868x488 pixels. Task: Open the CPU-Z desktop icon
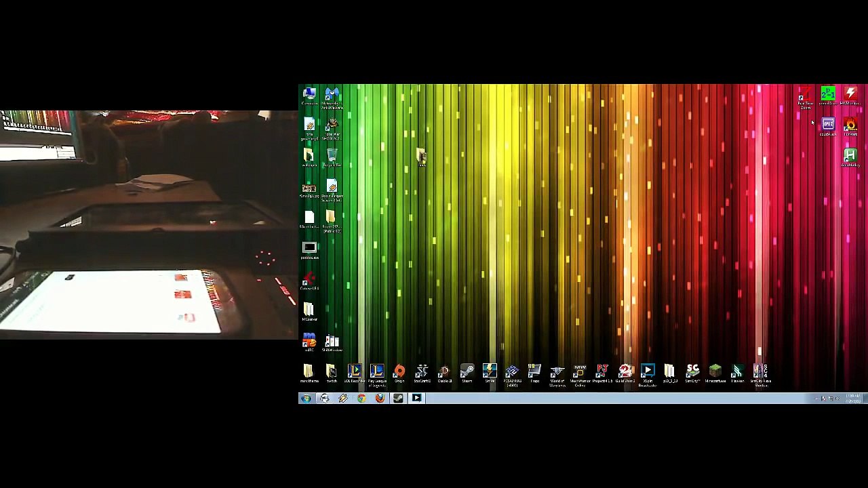828,127
